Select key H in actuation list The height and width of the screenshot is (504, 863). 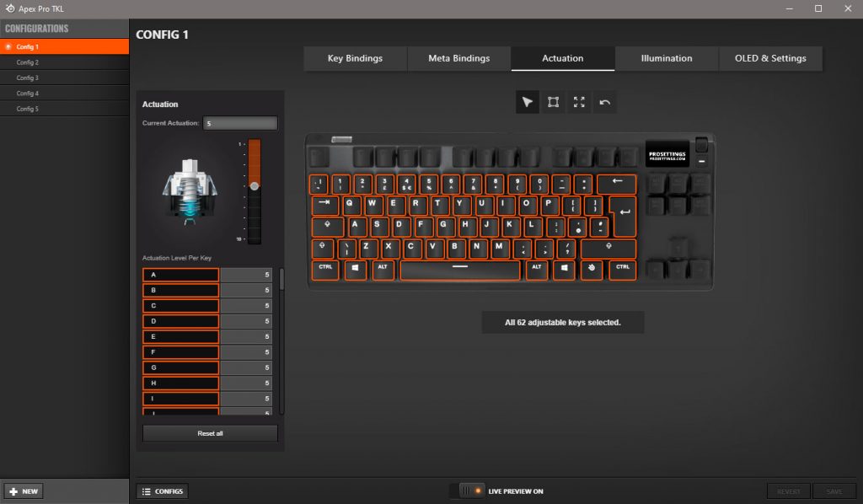[x=180, y=383]
